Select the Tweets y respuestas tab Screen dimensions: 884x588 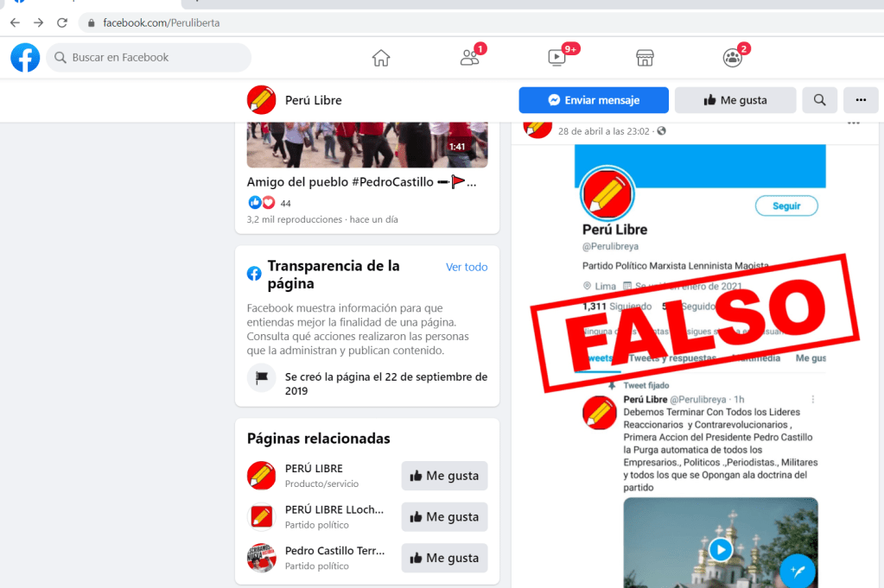(x=672, y=358)
